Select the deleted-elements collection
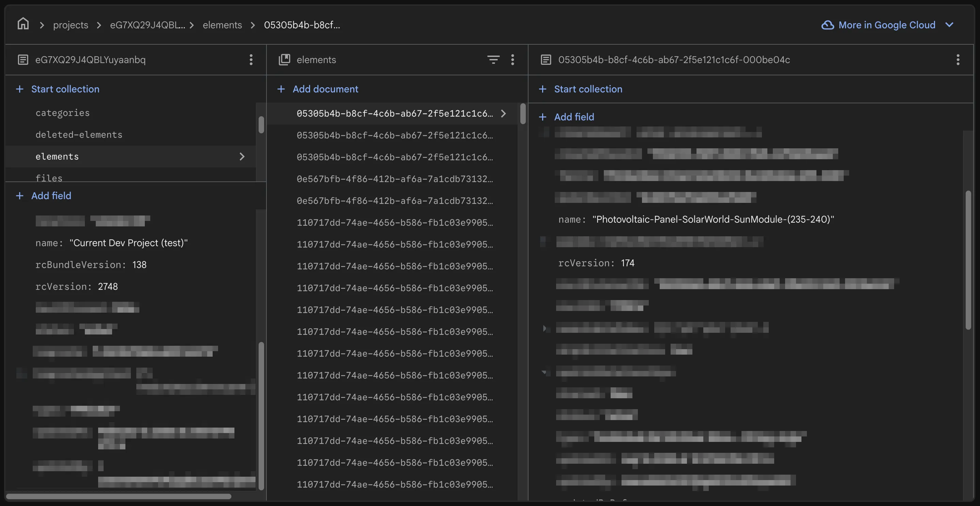980x506 pixels. tap(79, 134)
